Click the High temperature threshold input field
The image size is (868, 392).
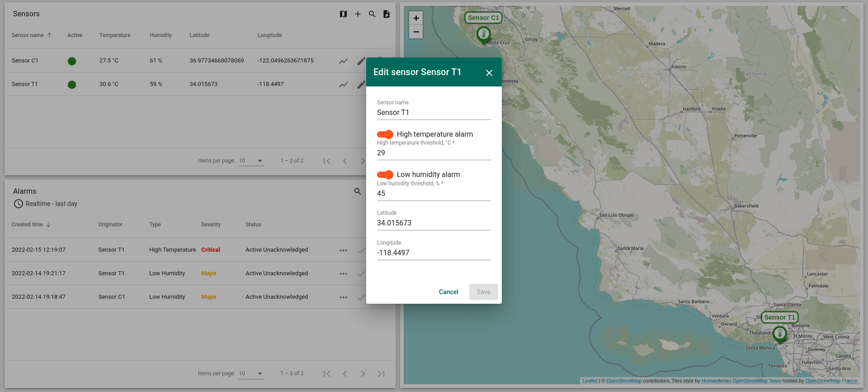point(434,153)
